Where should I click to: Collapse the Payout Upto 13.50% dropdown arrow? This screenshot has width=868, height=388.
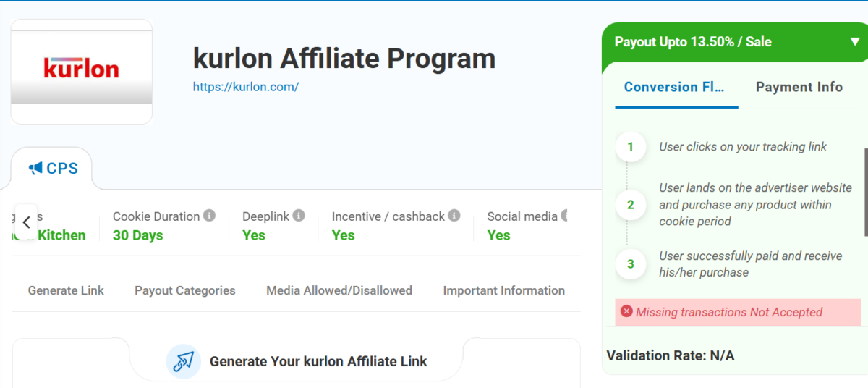pyautogui.click(x=855, y=42)
